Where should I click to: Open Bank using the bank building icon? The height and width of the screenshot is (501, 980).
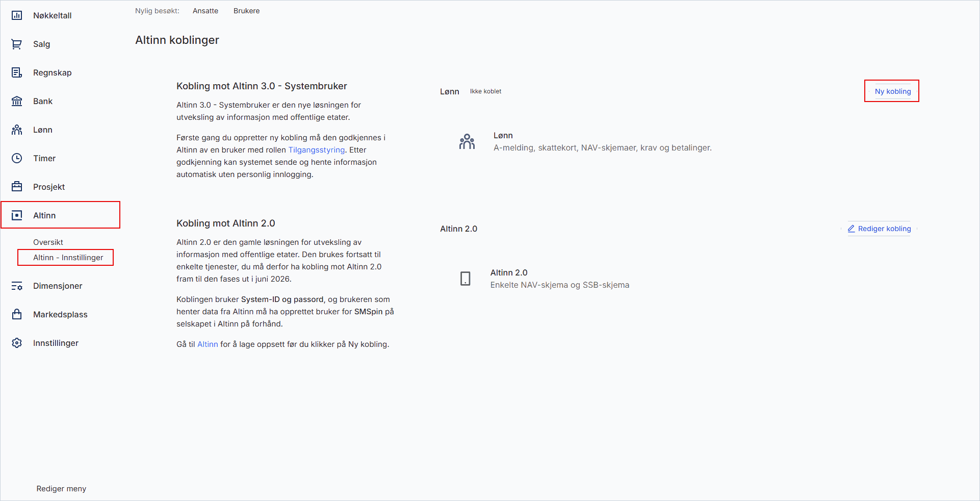(x=17, y=101)
